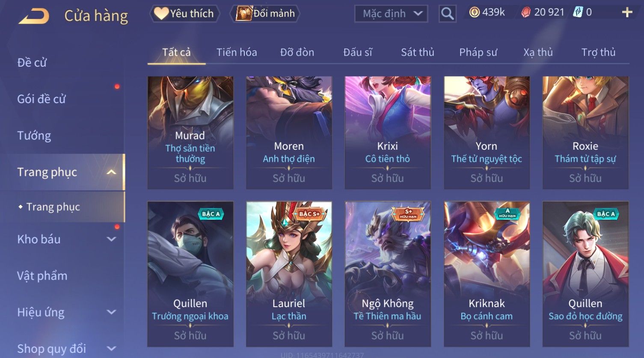Open Tướng in the left sidebar
The width and height of the screenshot is (644, 358).
(34, 136)
